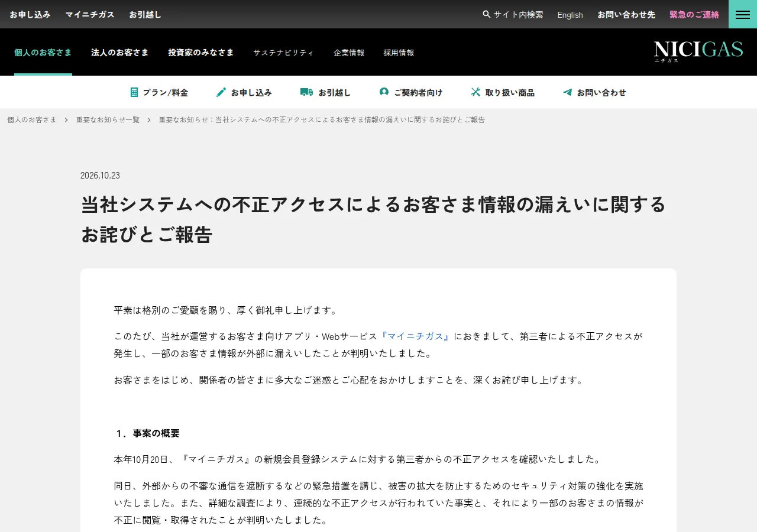This screenshot has height=532, width=757.
Task: Open the pink 緊急のご連絡 link
Action: click(694, 14)
